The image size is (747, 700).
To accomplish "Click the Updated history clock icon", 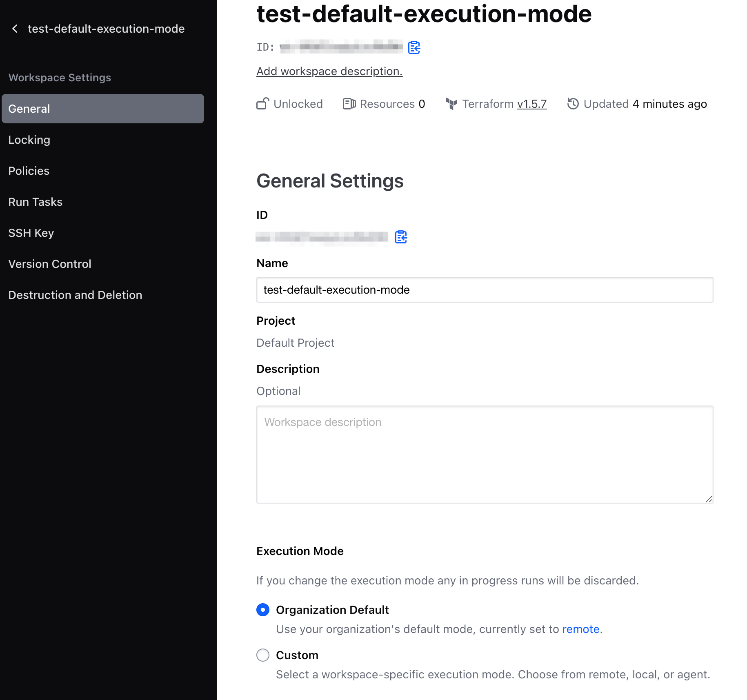I will point(573,104).
